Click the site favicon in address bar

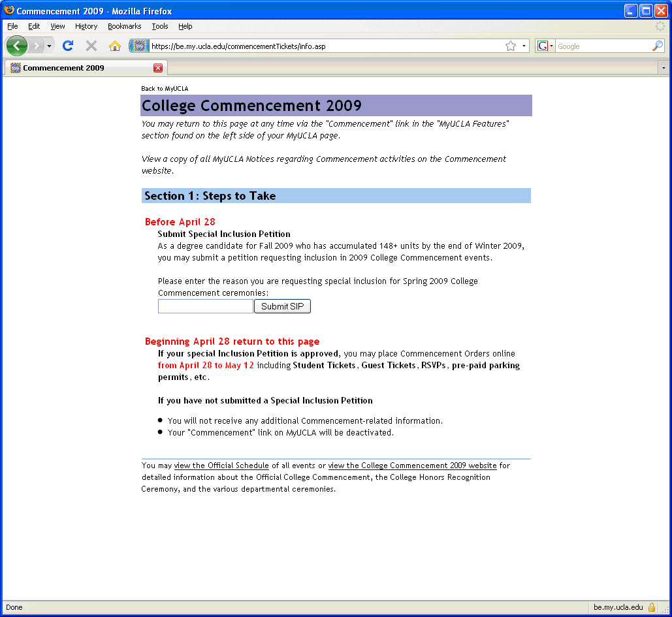tap(139, 46)
